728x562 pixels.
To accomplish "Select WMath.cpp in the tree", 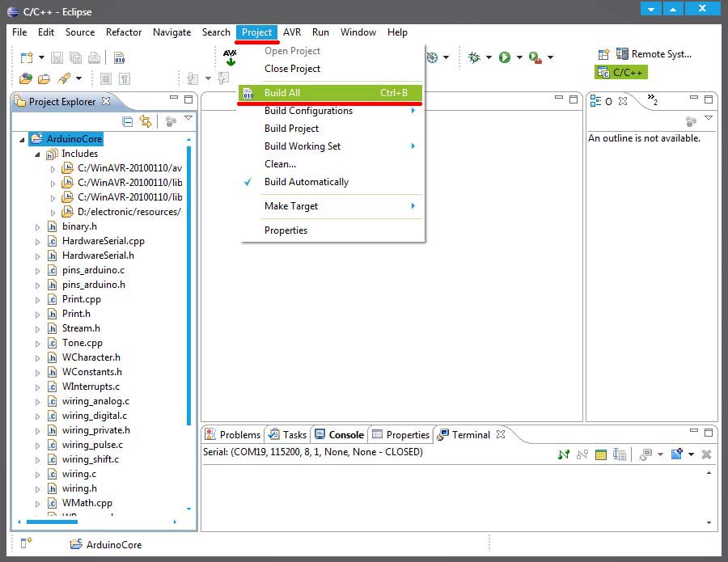I will point(87,503).
